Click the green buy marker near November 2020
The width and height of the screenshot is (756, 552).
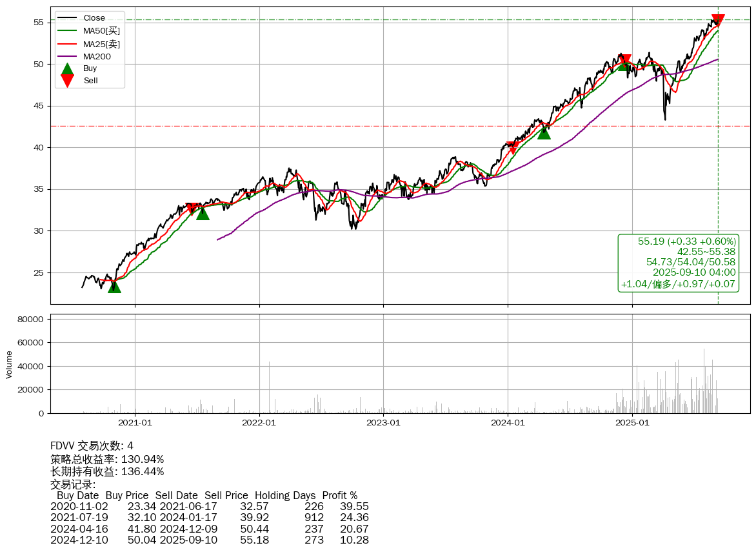(114, 285)
